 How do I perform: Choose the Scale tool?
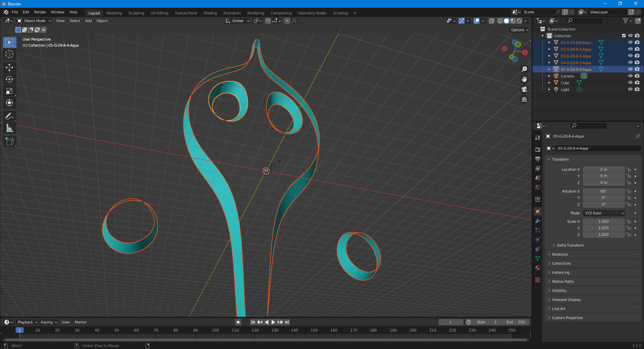[9, 91]
